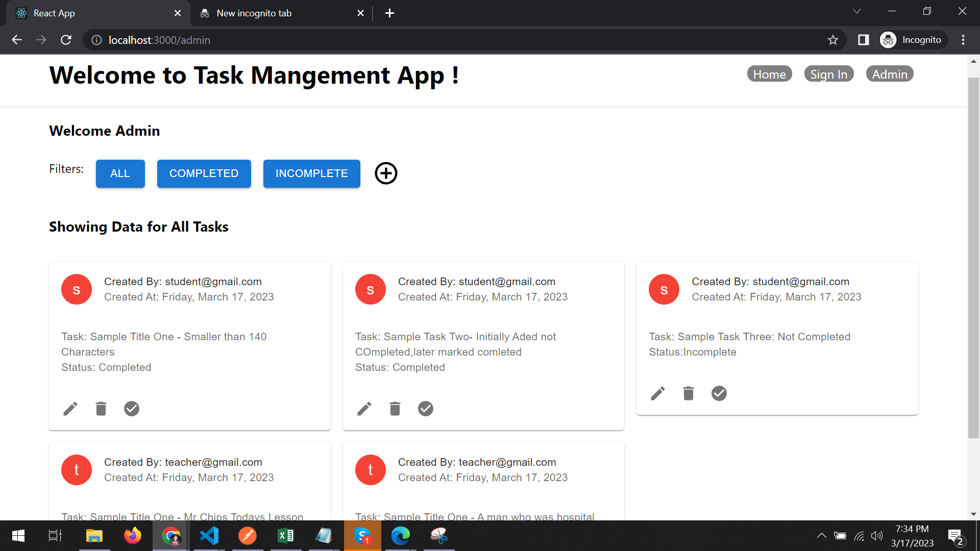Edit Sample Title One task using pencil icon
The width and height of the screenshot is (980, 551).
coord(70,408)
